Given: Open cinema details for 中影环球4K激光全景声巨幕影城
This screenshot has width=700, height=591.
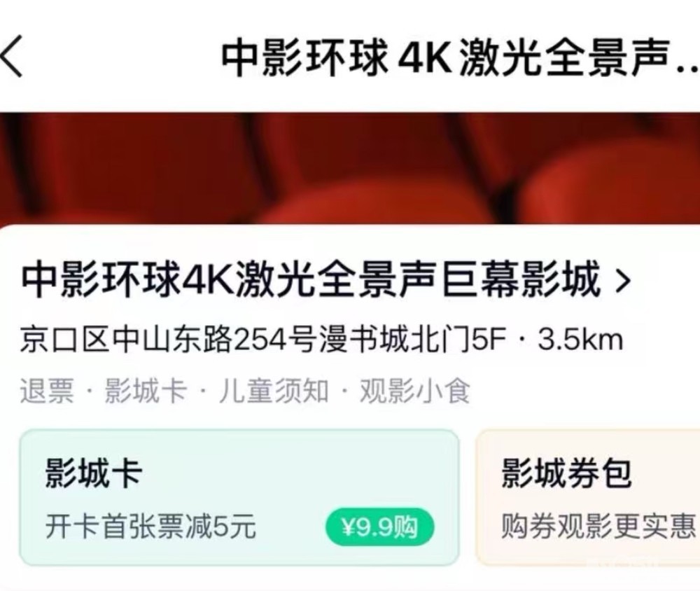Looking at the screenshot, I should coord(311,280).
